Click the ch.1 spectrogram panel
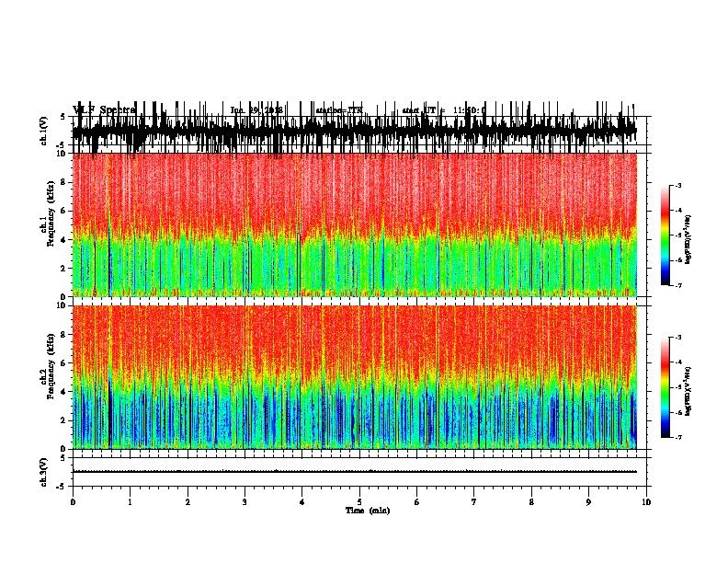The width and height of the screenshot is (728, 563). [355, 224]
